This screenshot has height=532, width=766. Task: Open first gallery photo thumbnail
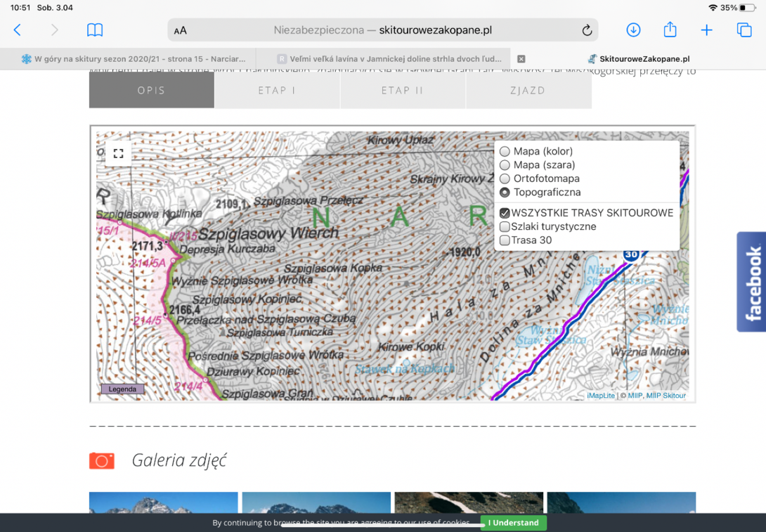164,502
